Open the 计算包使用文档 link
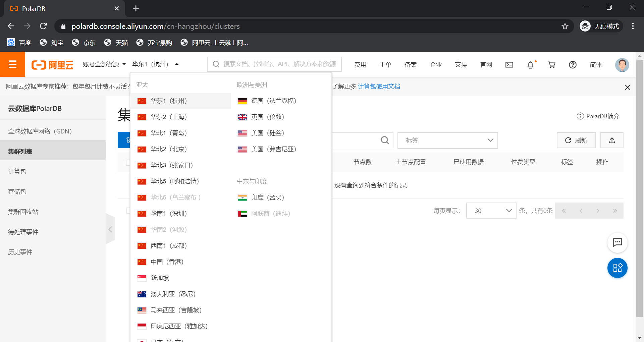 point(379,87)
